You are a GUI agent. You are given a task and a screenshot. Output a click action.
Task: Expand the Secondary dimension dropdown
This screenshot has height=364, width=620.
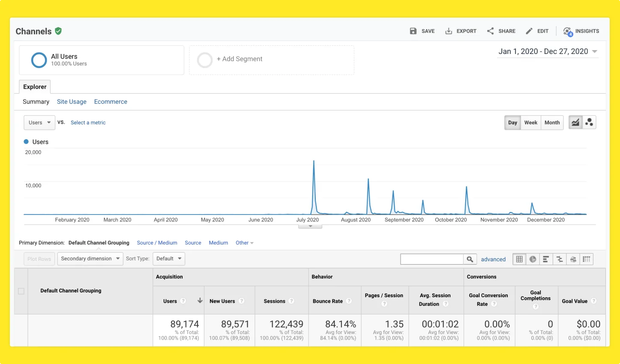(90, 259)
